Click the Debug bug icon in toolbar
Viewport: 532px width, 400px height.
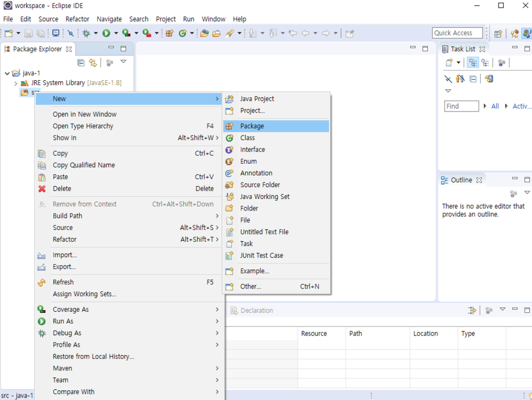(86, 33)
